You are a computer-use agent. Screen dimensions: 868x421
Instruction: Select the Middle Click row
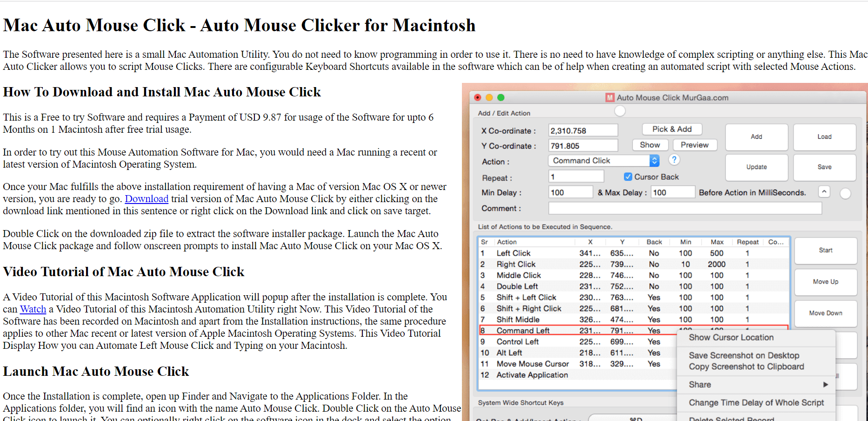click(634, 275)
